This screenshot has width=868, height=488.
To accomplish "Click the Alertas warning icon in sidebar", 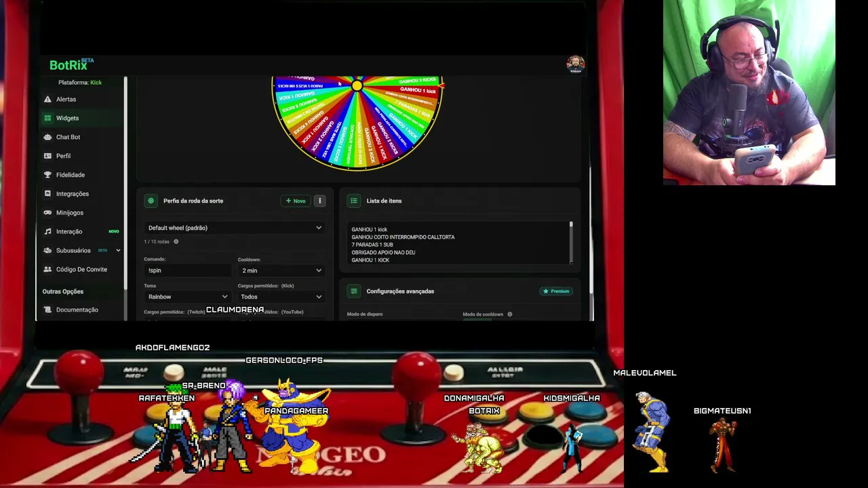I will [x=47, y=99].
